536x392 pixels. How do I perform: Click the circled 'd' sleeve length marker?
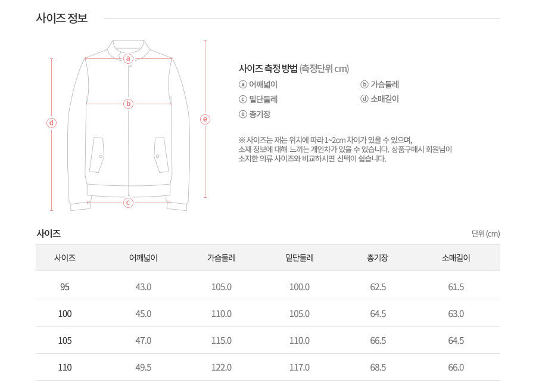[x=51, y=123]
